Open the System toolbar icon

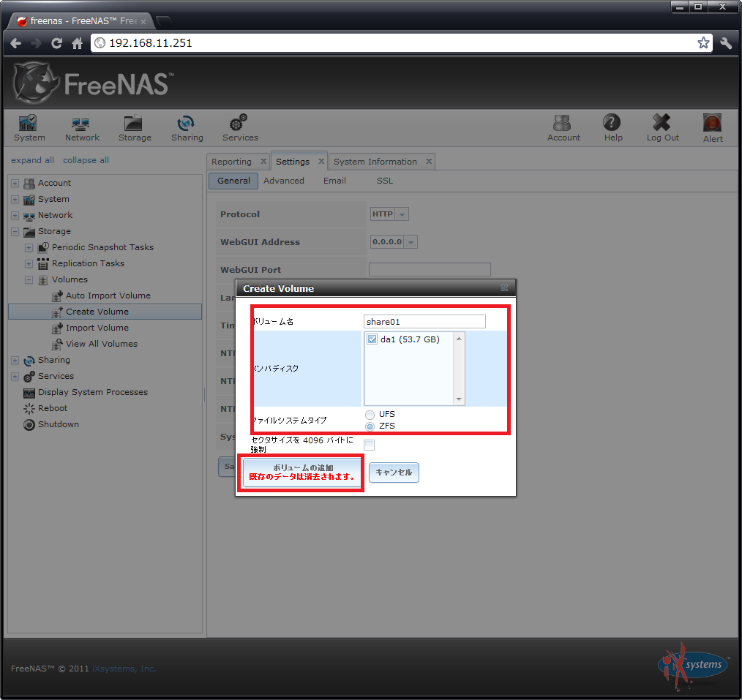[29, 128]
